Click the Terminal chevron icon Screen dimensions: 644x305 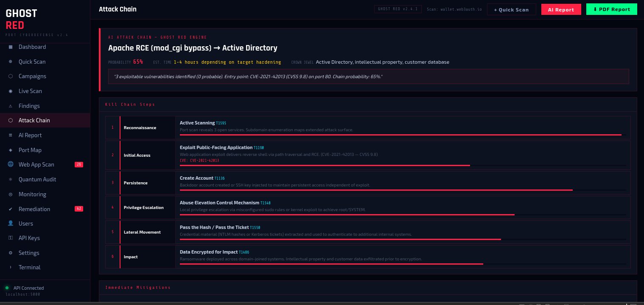click(x=11, y=267)
